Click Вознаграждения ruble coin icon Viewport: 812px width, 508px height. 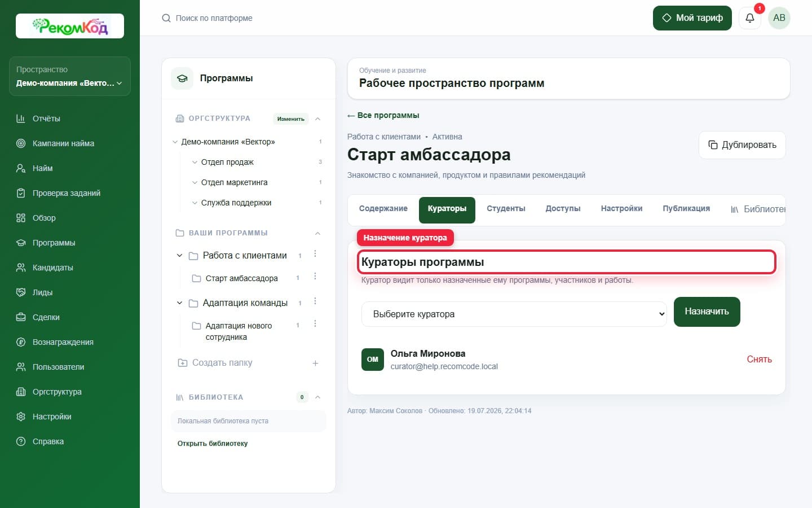[x=21, y=342]
